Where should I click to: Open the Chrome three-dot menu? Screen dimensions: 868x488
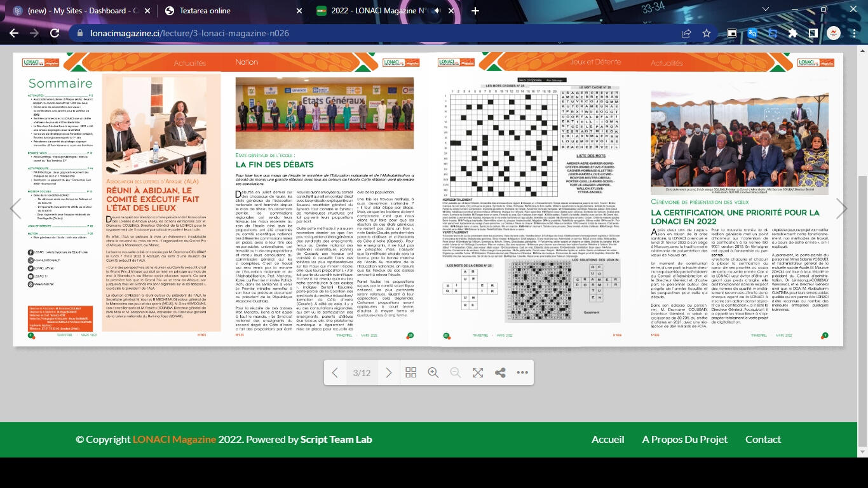pos(855,33)
